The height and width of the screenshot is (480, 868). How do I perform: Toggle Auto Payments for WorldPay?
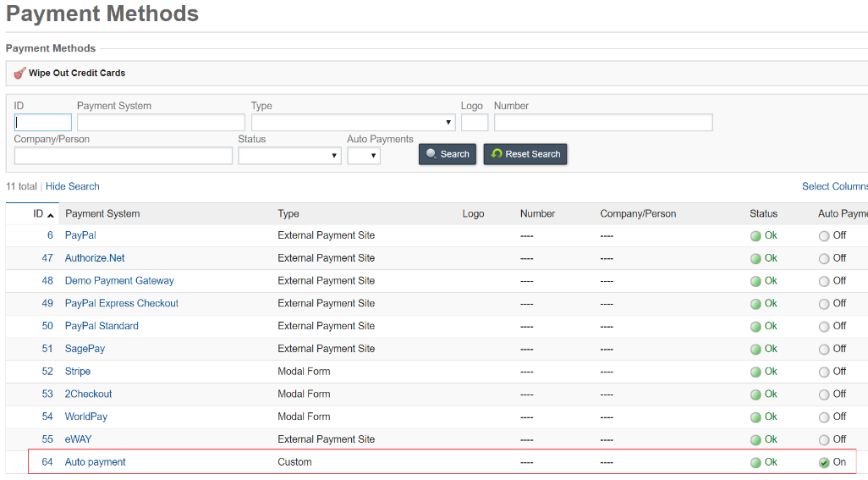pos(824,418)
